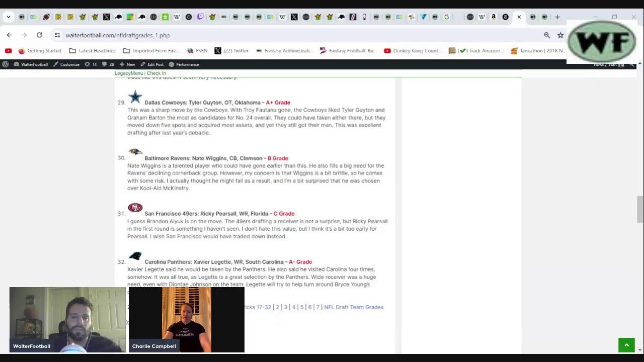This screenshot has height=362, width=644.
Task: Switch to the Google browser tab
Action: tap(446, 17)
